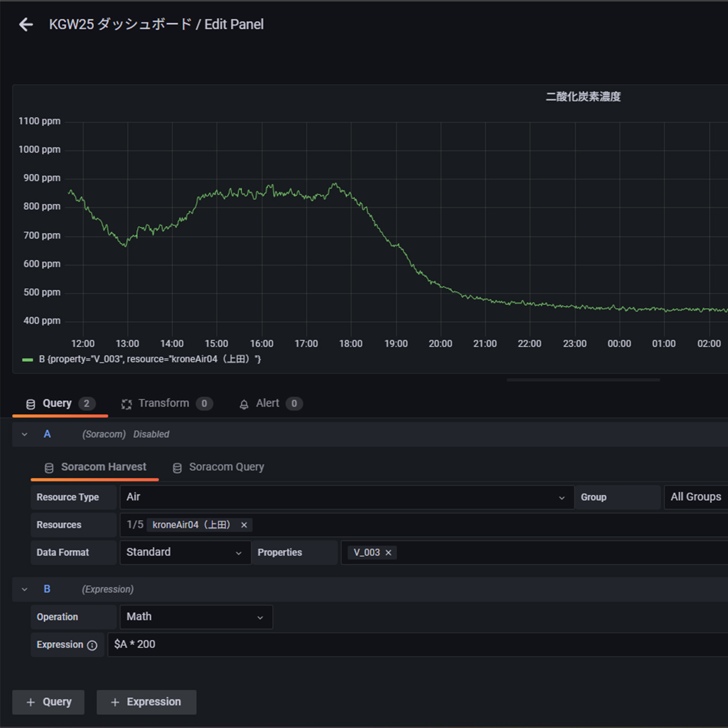Viewport: 728px width, 728px height.
Task: Open the Data Format Standard dropdown
Action: pyautogui.click(x=185, y=552)
